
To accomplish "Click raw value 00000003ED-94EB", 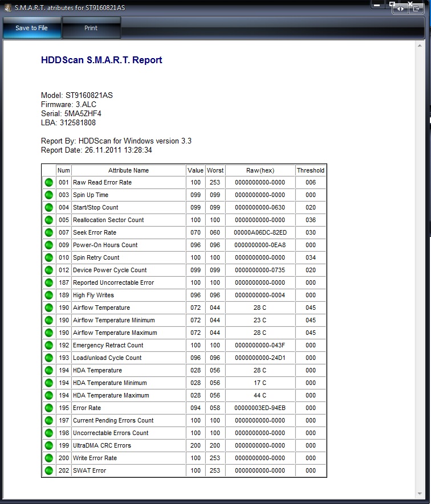I will point(260,408).
